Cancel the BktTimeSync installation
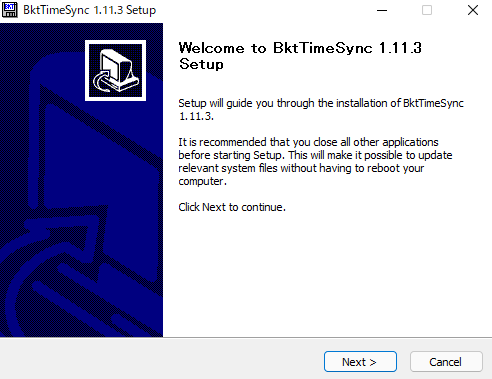 coord(446,362)
